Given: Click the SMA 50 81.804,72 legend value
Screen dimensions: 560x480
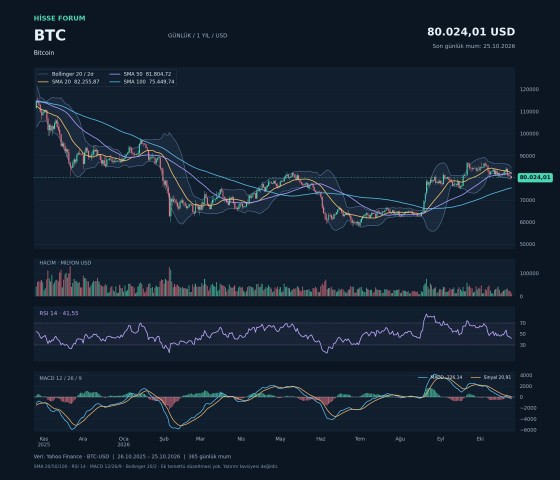Looking at the screenshot, I should pos(147,74).
